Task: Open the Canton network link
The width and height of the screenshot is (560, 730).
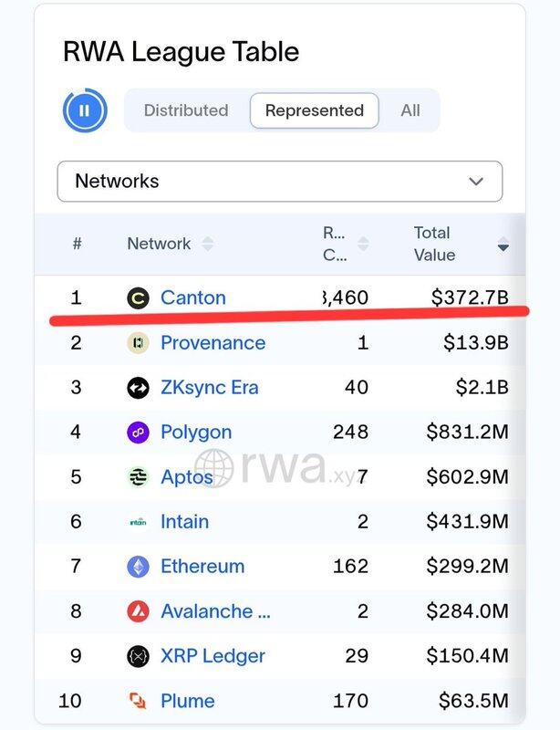Action: click(192, 298)
